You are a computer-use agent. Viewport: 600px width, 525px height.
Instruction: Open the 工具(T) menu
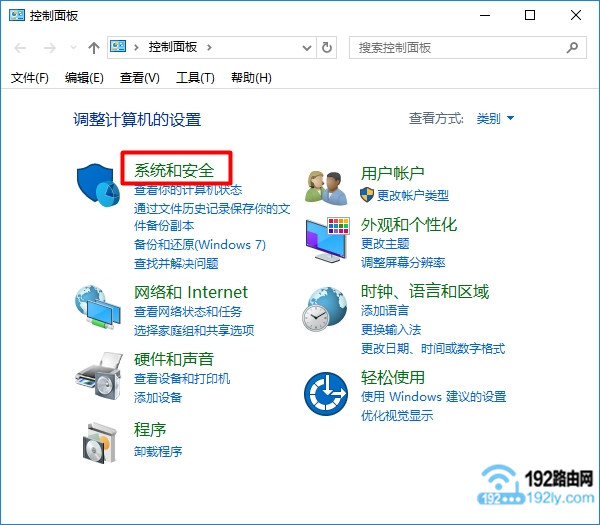[195, 78]
